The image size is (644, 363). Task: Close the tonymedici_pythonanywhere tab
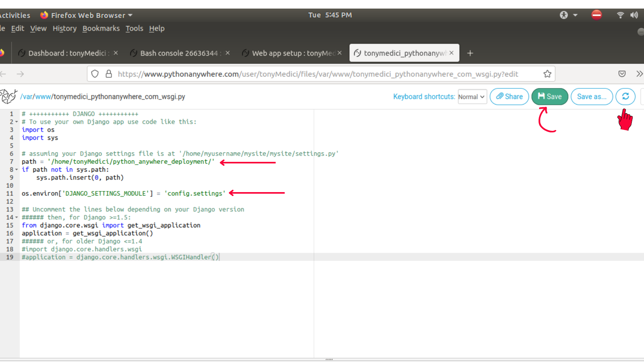tap(452, 53)
